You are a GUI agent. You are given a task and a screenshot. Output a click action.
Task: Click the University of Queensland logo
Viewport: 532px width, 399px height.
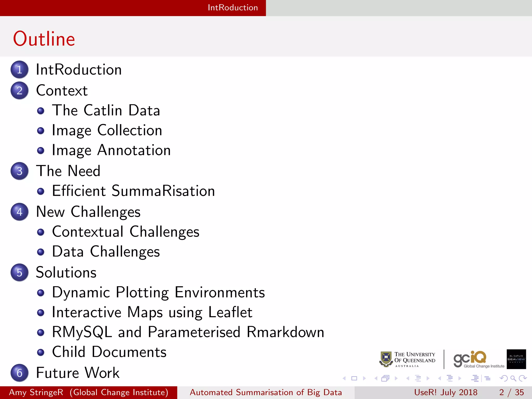pyautogui.click(x=407, y=359)
